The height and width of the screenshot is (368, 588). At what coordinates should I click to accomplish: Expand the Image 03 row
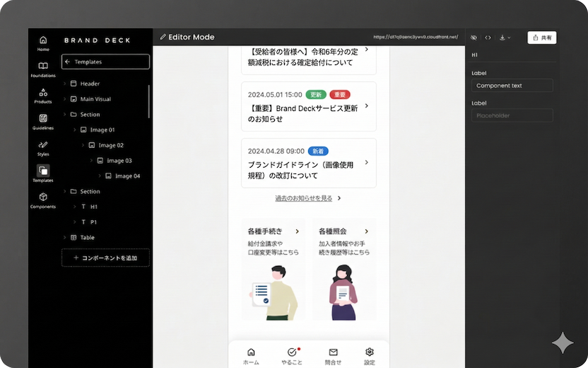coord(91,161)
